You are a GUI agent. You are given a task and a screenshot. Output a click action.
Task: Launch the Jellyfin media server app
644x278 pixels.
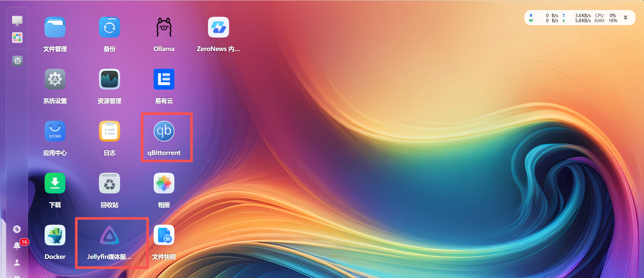point(109,235)
